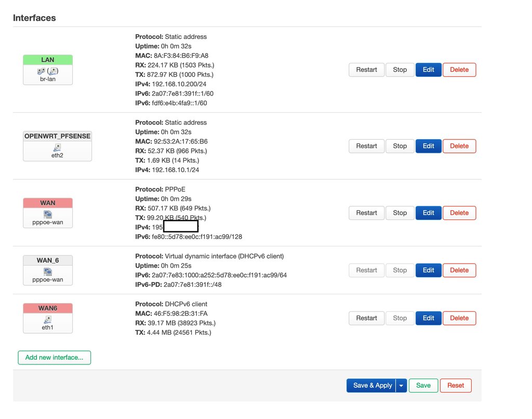Stop the WAN PPPoE interface
The width and height of the screenshot is (532, 419).
[x=400, y=213]
